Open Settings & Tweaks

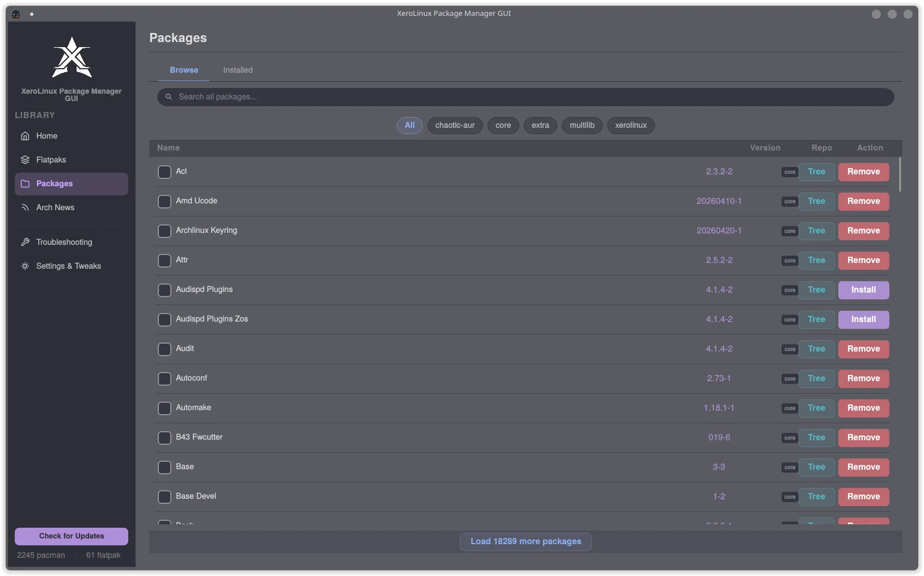point(72,266)
